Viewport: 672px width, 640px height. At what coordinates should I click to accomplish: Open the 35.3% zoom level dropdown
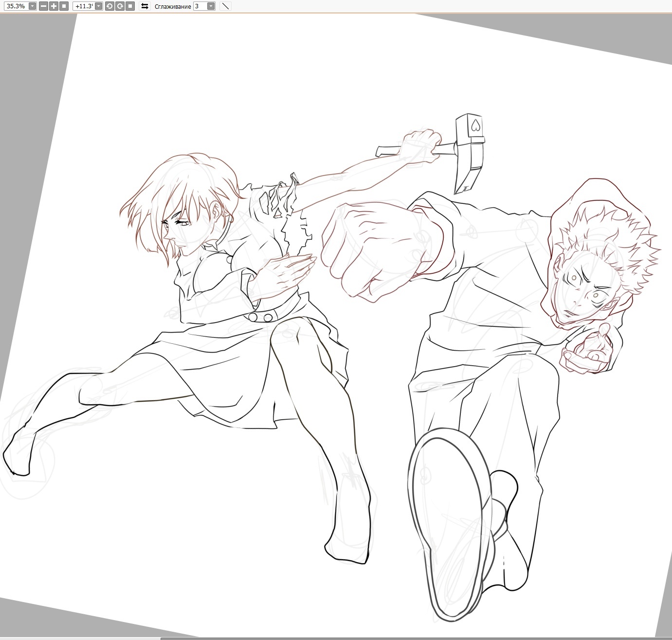pos(32,6)
